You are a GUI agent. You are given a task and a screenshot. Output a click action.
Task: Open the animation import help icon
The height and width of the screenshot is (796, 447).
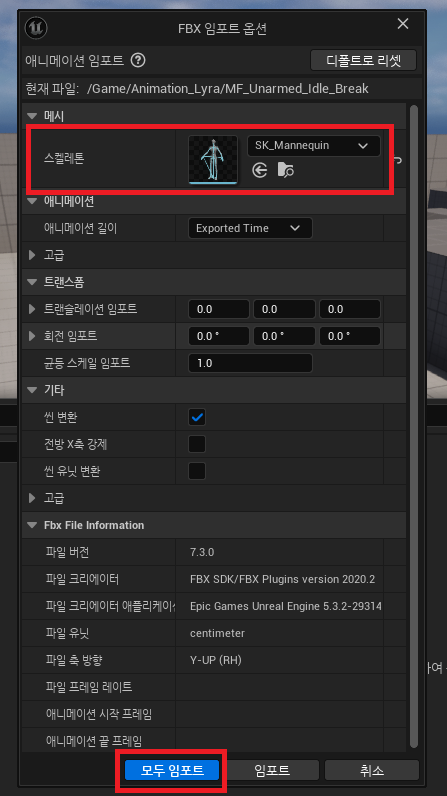pos(138,61)
